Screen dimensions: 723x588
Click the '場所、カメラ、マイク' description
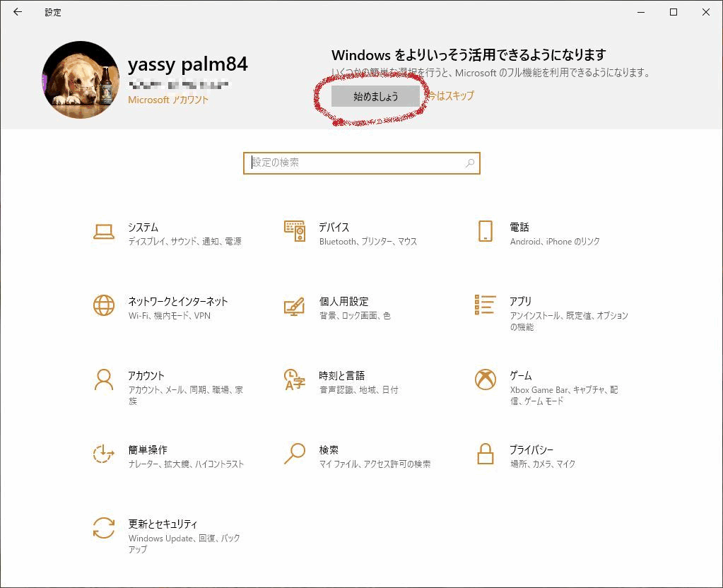point(543,464)
